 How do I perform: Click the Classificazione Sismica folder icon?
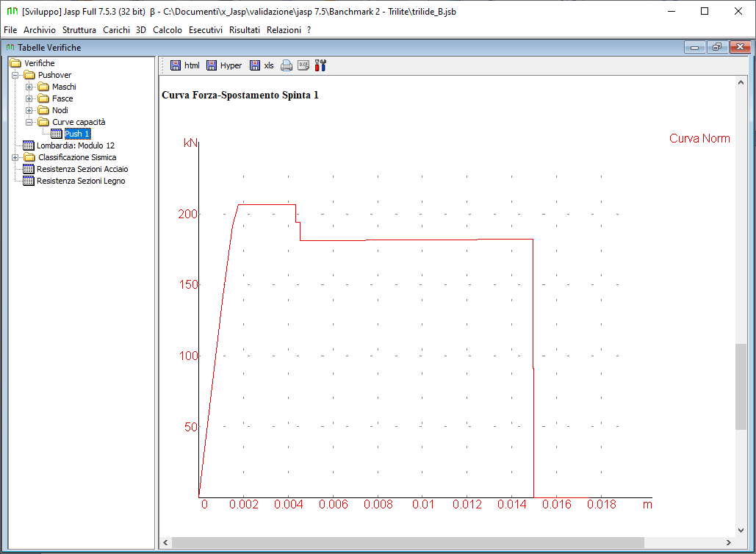[x=30, y=157]
